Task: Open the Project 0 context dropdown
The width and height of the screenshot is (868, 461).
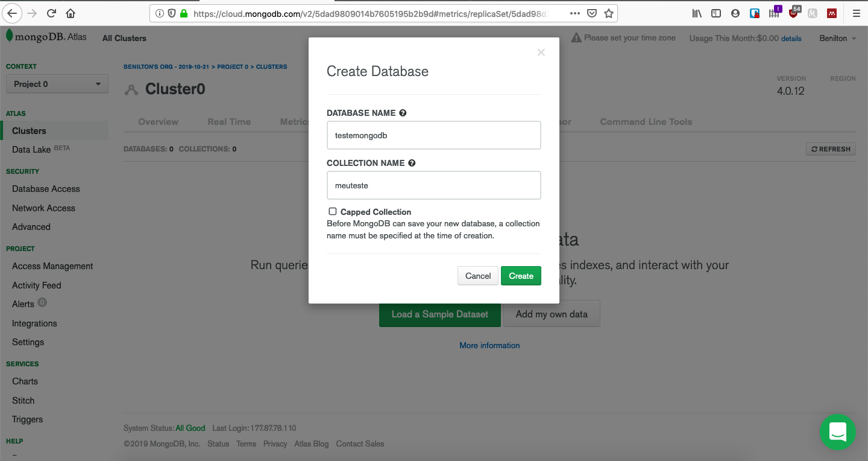Action: coord(57,84)
